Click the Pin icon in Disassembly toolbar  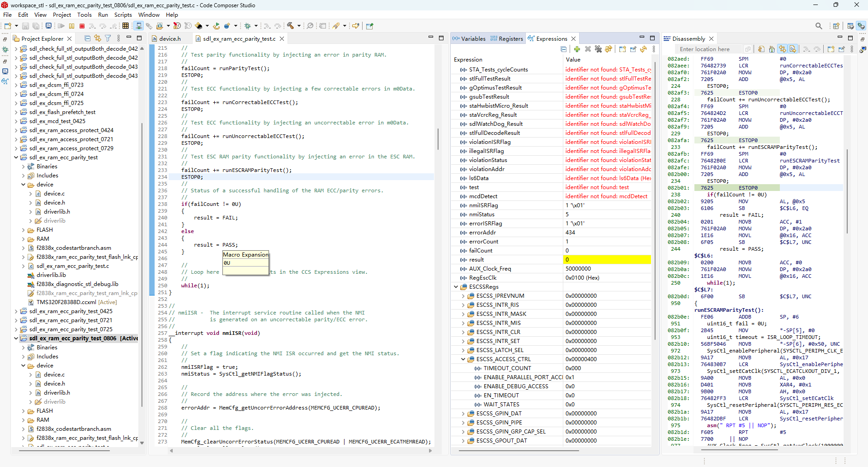[842, 49]
